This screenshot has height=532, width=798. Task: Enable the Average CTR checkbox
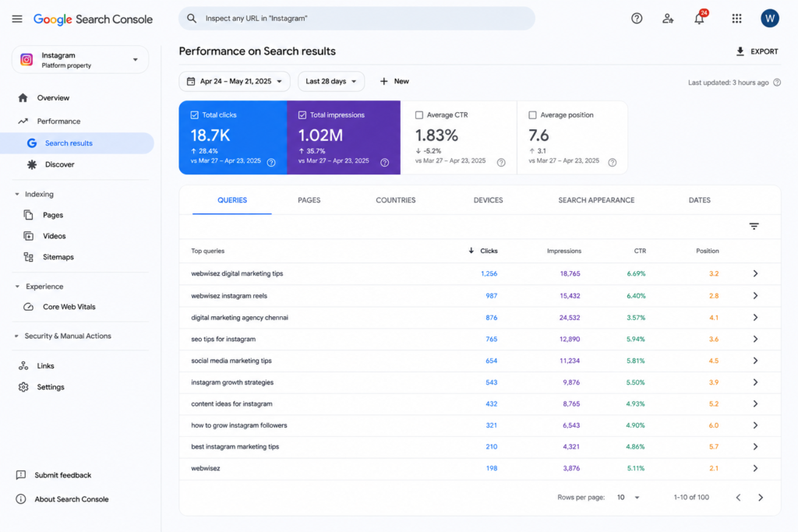418,115
